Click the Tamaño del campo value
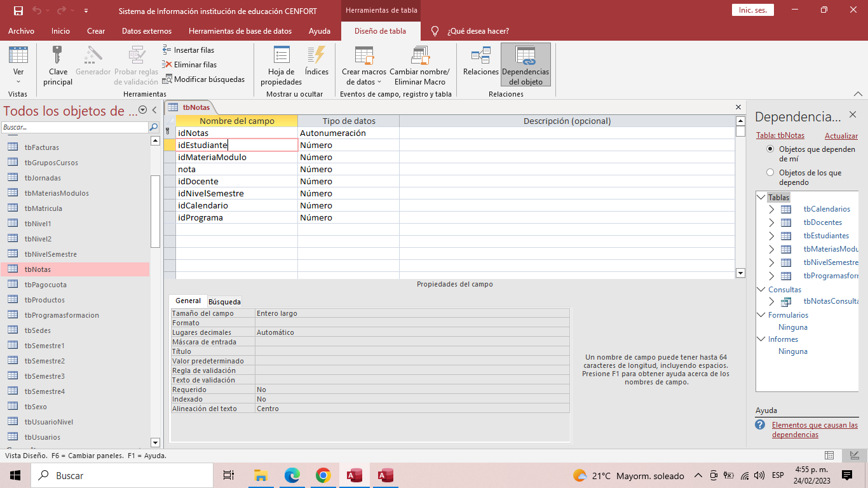 [x=412, y=313]
